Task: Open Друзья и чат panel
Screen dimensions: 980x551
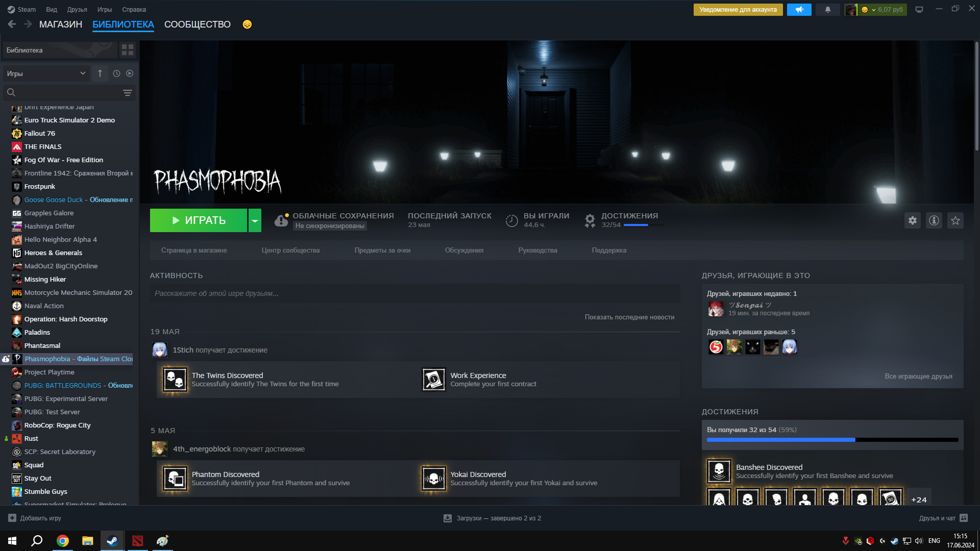Action: pyautogui.click(x=943, y=518)
